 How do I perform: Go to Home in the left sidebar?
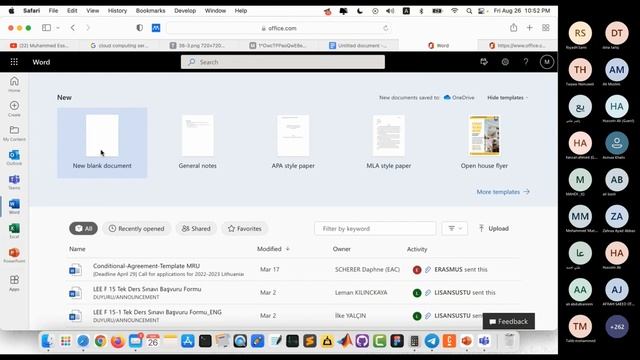click(x=14, y=84)
